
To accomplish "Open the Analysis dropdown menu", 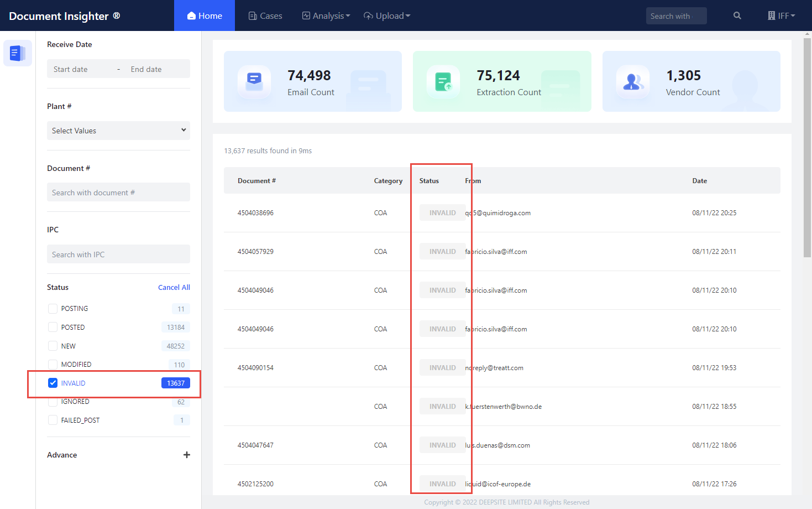I will tap(326, 15).
